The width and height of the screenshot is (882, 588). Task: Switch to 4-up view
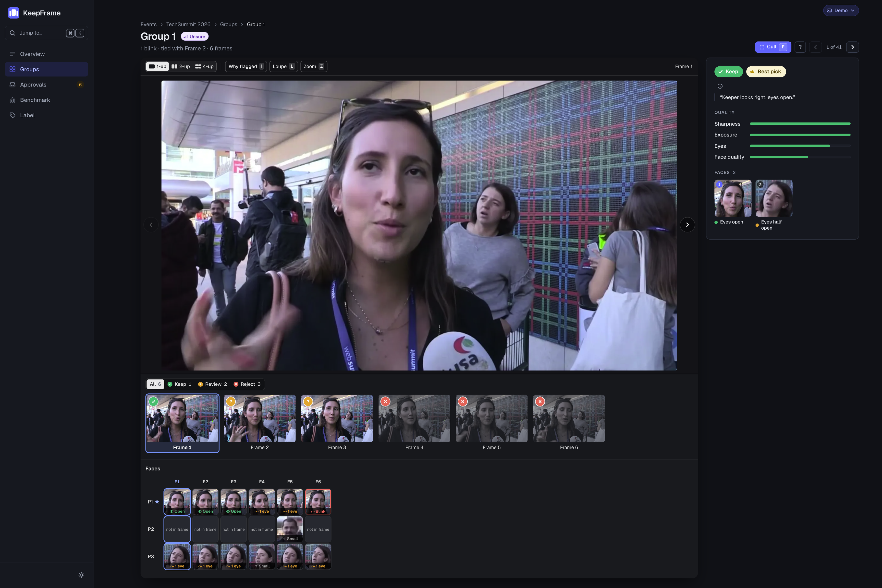point(204,66)
